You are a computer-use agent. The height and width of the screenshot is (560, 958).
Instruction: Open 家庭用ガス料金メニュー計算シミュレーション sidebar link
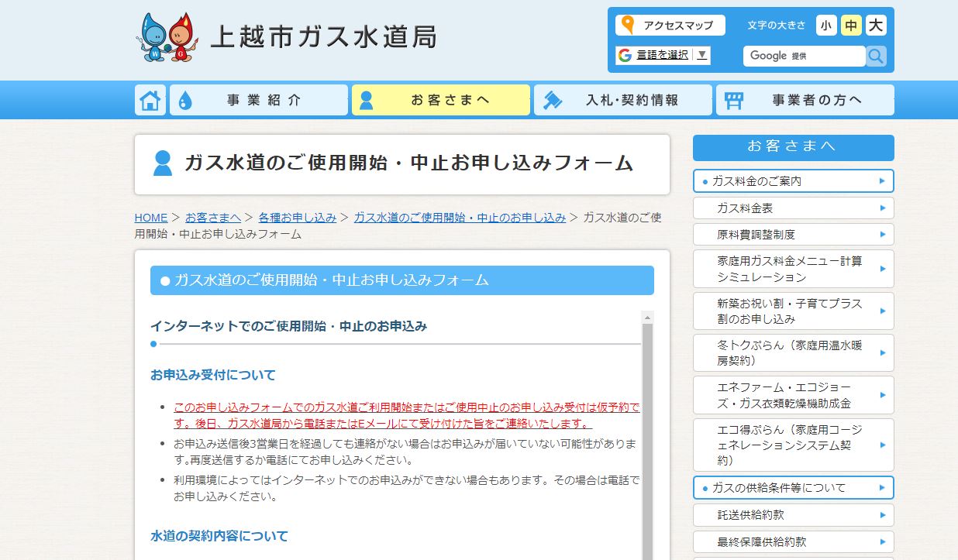point(794,269)
